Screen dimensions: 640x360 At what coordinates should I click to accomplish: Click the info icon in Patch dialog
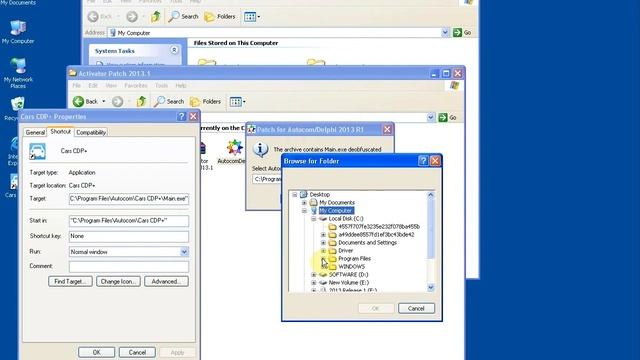point(260,150)
